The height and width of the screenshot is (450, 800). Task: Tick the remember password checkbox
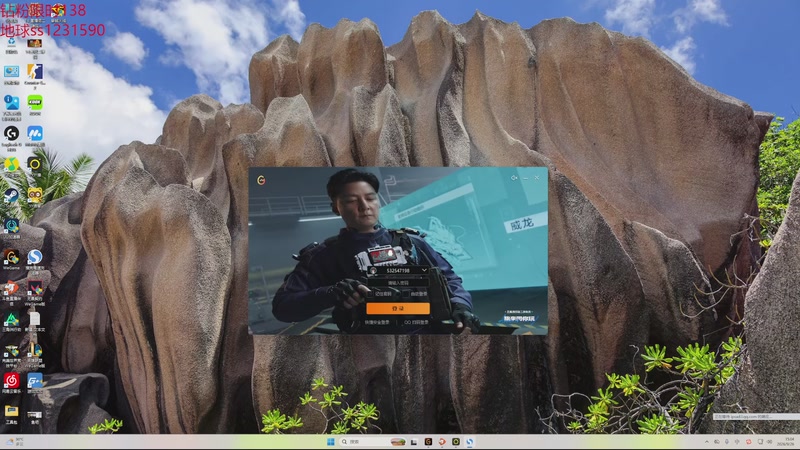pos(372,294)
